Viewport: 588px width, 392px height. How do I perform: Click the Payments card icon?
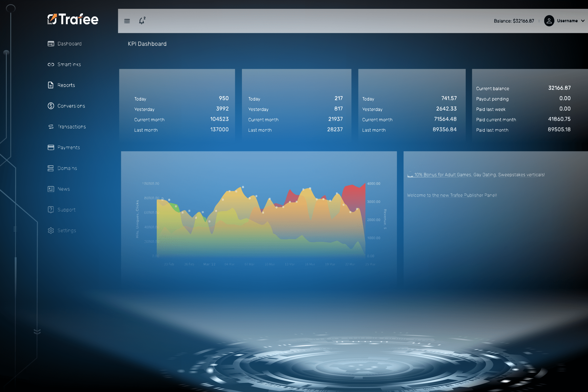tap(51, 147)
